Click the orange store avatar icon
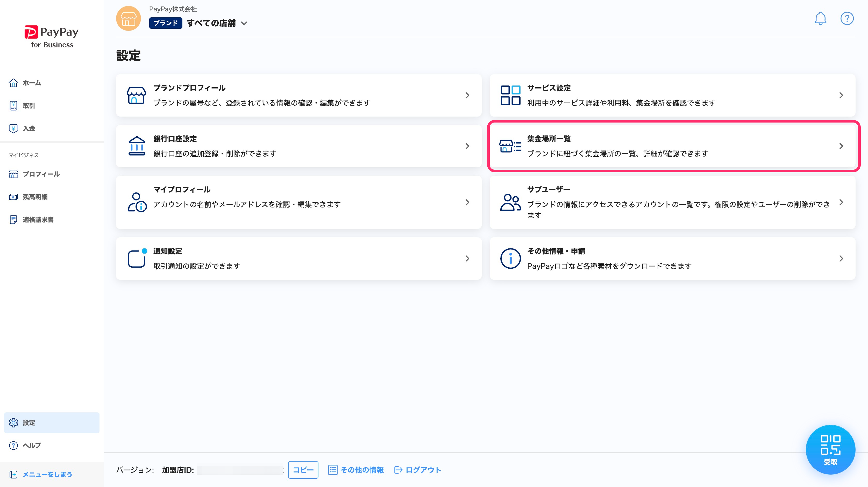 coord(128,18)
